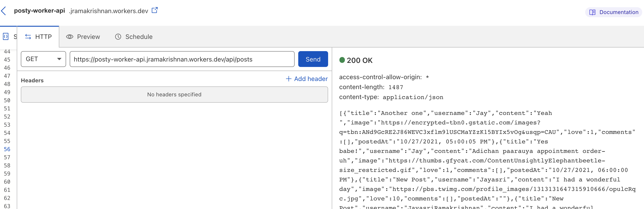Click the Documentation book icon

coord(592,12)
